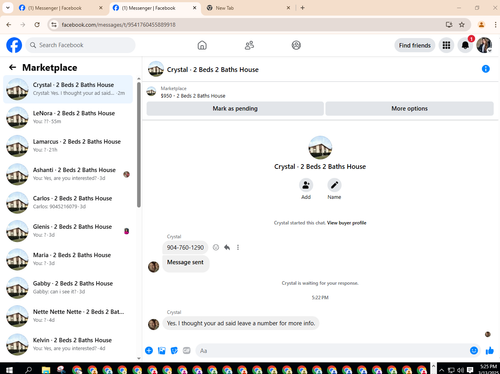Image resolution: width=500 pixels, height=374 pixels.
Task: Open the $950 2 Beds 2 Baths listing
Action: click(x=193, y=96)
